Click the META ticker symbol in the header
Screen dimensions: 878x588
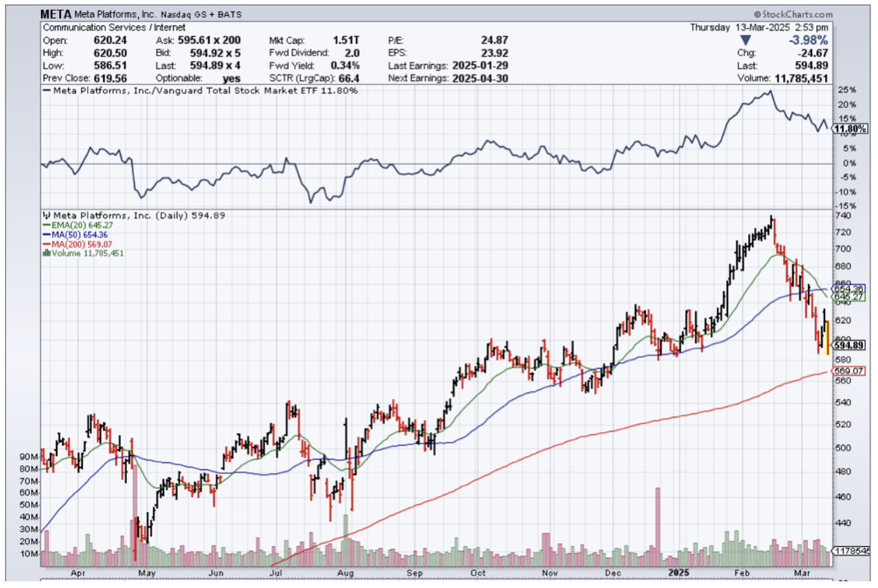click(x=57, y=14)
